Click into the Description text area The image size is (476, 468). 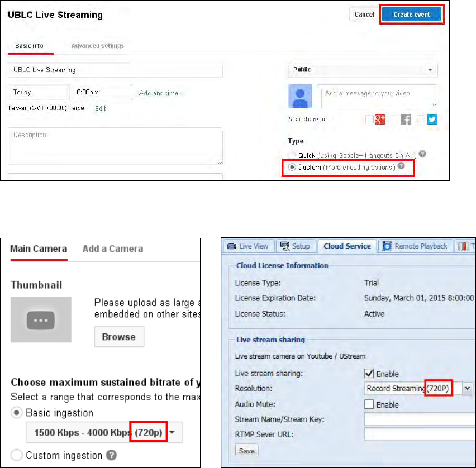click(x=115, y=146)
